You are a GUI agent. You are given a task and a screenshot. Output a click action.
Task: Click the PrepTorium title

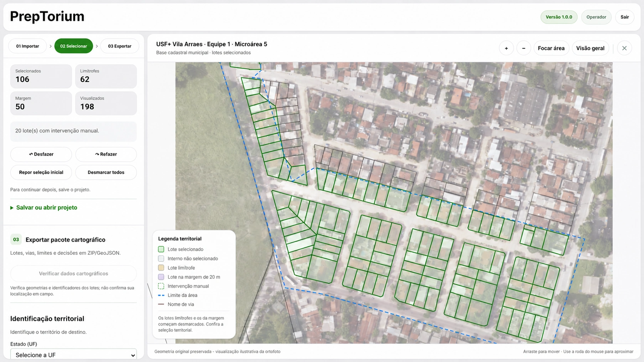pyautogui.click(x=47, y=17)
